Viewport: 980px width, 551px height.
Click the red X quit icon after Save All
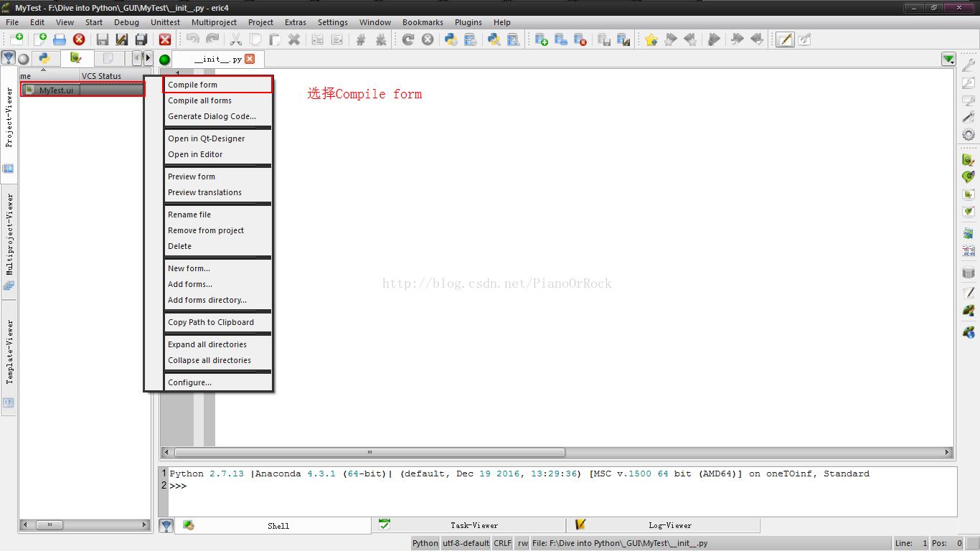[165, 39]
